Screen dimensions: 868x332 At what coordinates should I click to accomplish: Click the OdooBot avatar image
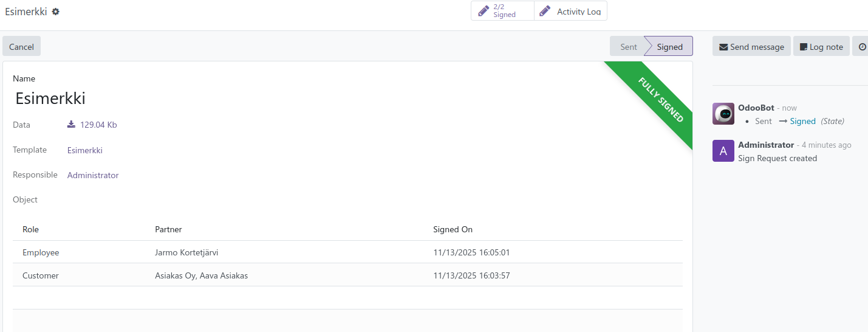click(723, 114)
